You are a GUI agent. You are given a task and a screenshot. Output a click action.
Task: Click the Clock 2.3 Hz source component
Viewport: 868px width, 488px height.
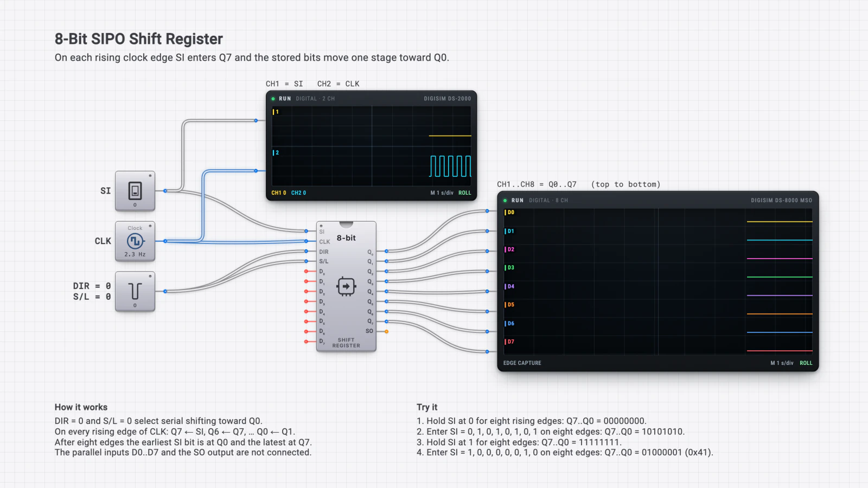[135, 241]
